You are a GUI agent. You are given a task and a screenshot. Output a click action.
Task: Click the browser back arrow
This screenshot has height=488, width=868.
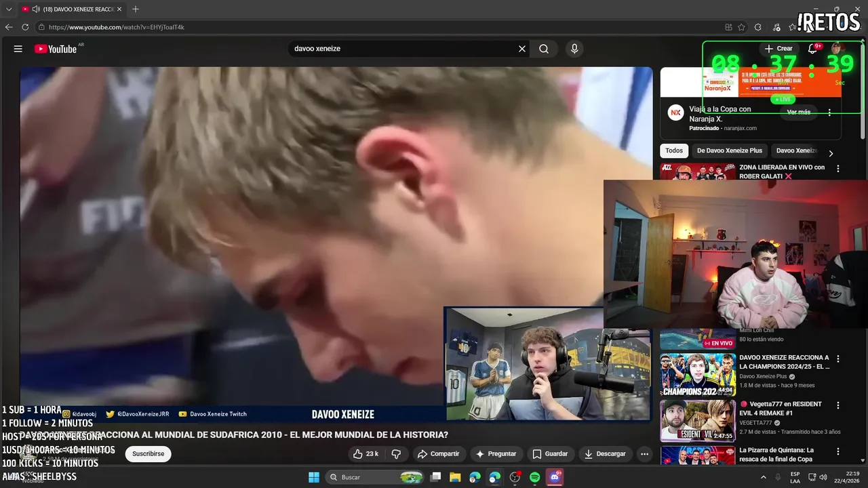[9, 27]
